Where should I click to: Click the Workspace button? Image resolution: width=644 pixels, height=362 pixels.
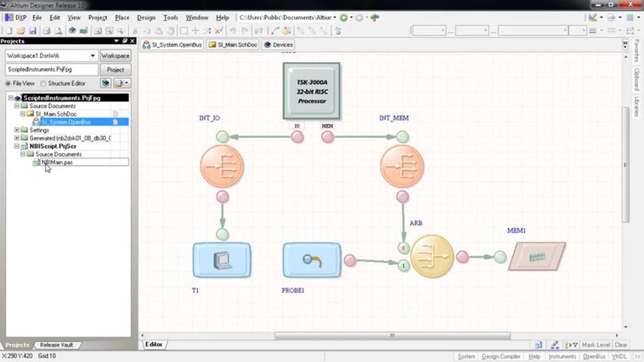pyautogui.click(x=115, y=56)
